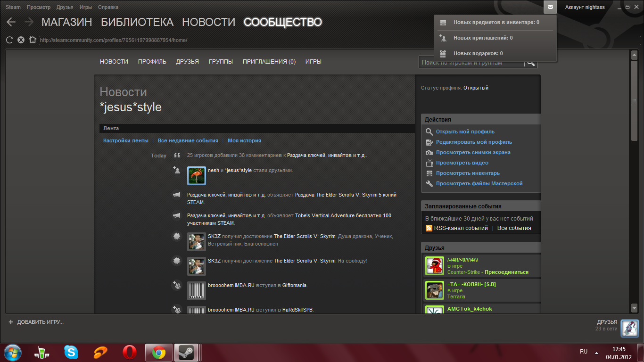Open ИГРЫ community tab
Screen dimensions: 644x362
click(314, 62)
